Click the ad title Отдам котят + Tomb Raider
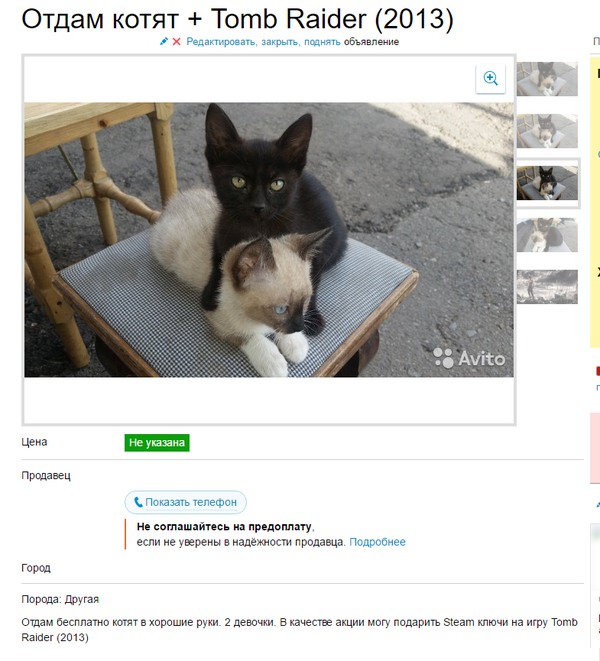The width and height of the screenshot is (600, 661). 237,19
